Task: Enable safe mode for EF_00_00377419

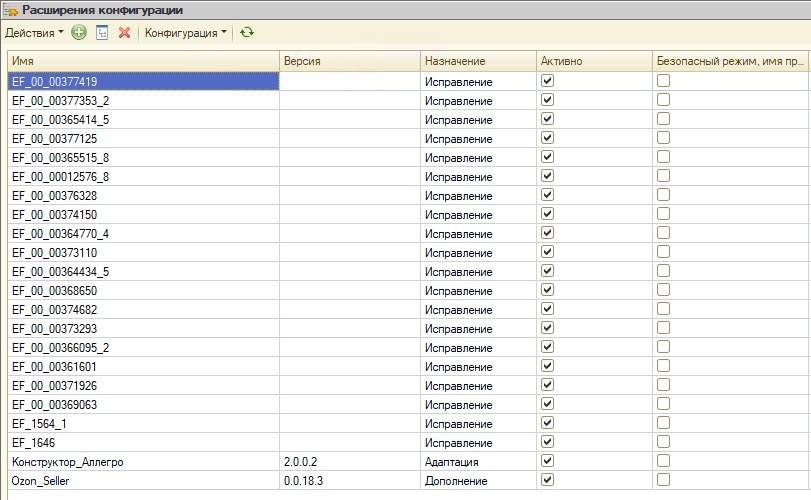Action: 664,81
